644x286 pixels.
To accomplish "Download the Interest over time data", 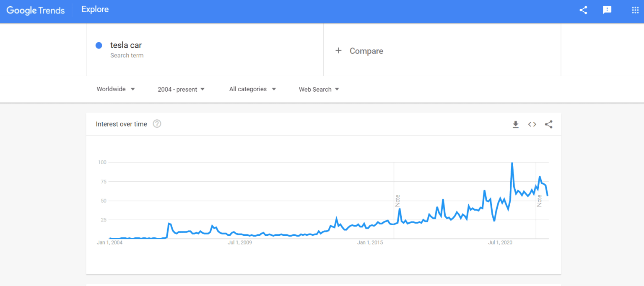I will (x=516, y=124).
